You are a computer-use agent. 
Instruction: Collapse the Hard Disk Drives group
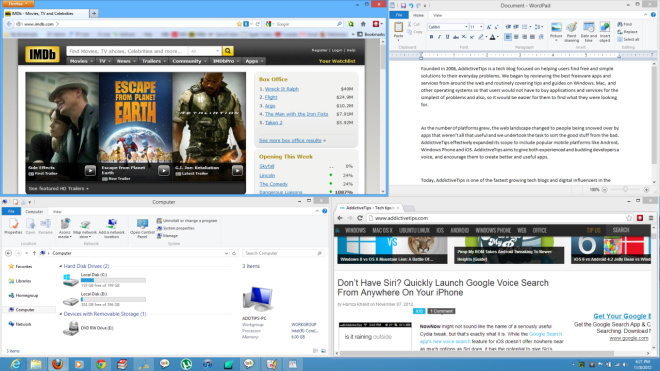[61, 266]
